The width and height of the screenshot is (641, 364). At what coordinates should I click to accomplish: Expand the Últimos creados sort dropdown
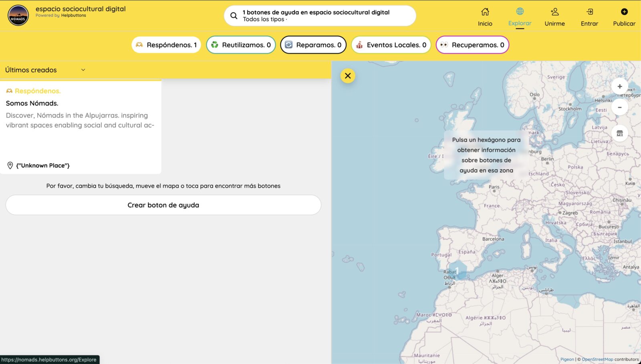click(x=45, y=70)
